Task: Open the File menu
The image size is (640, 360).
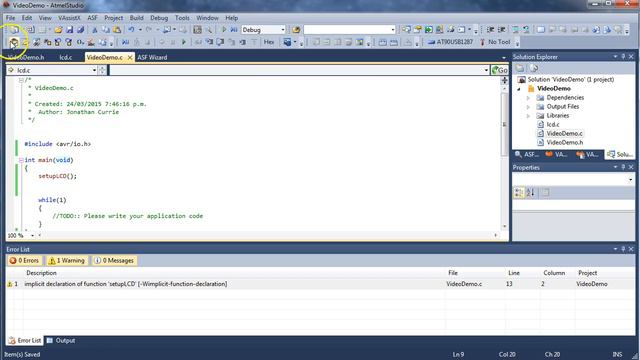Action: click(10, 18)
